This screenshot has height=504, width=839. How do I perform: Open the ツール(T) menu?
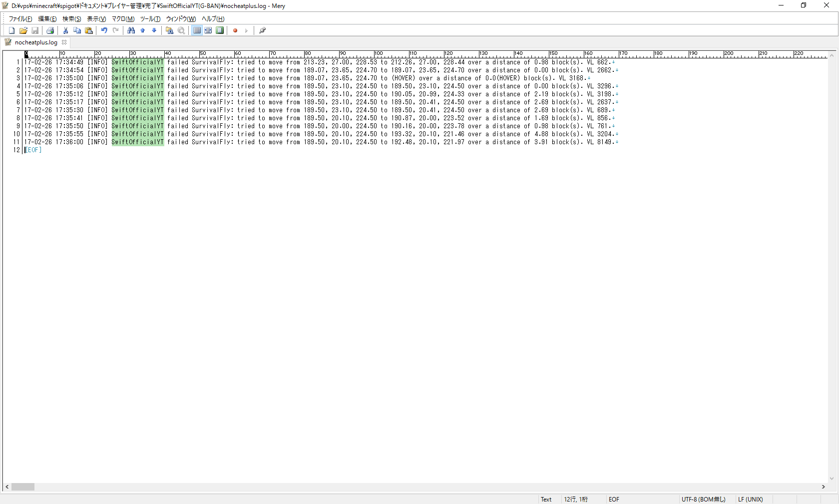coord(150,19)
